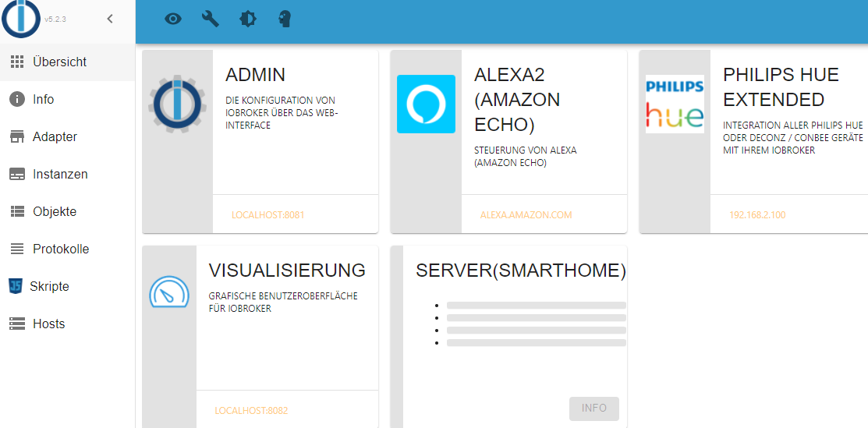Open the Protokolle logs page

tap(68, 249)
